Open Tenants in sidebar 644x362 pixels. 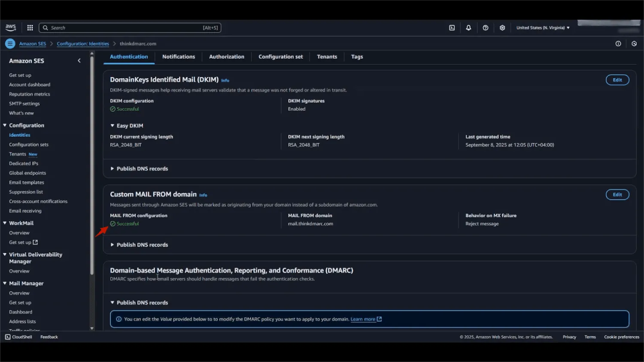(x=18, y=154)
